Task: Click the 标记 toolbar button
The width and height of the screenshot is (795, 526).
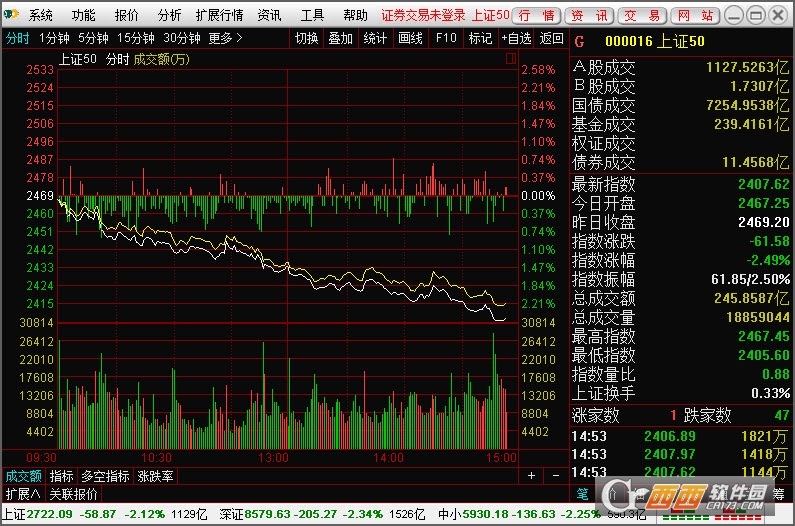Action: tap(480, 38)
